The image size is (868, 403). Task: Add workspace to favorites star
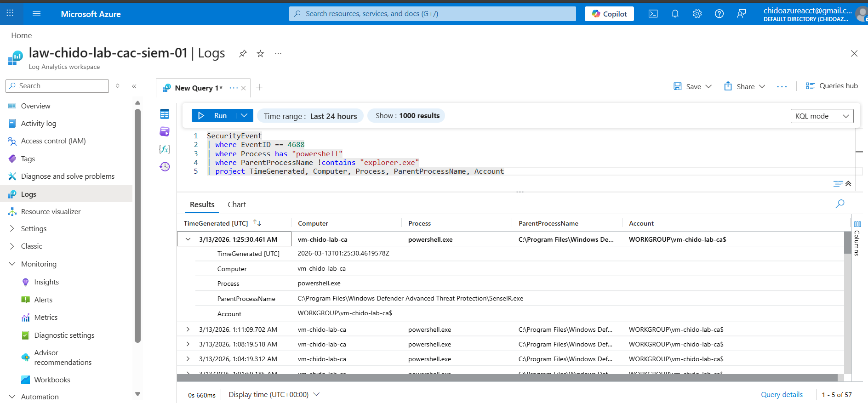[260, 54]
